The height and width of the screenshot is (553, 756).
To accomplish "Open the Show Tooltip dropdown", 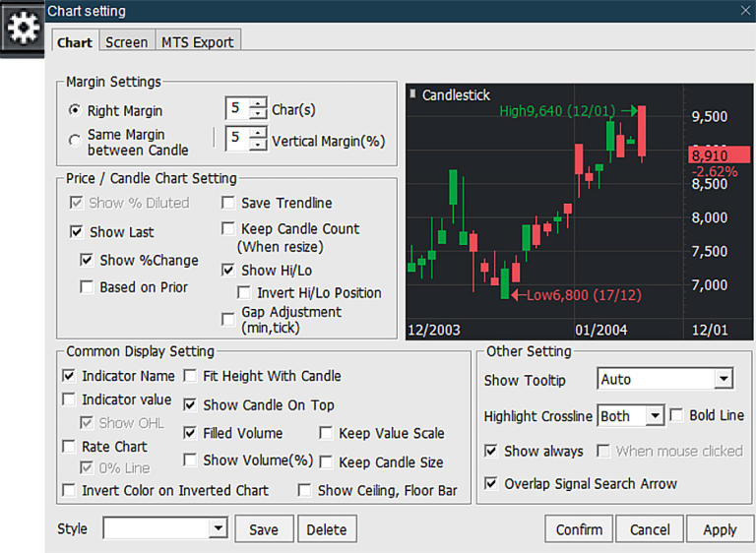I will 724,380.
